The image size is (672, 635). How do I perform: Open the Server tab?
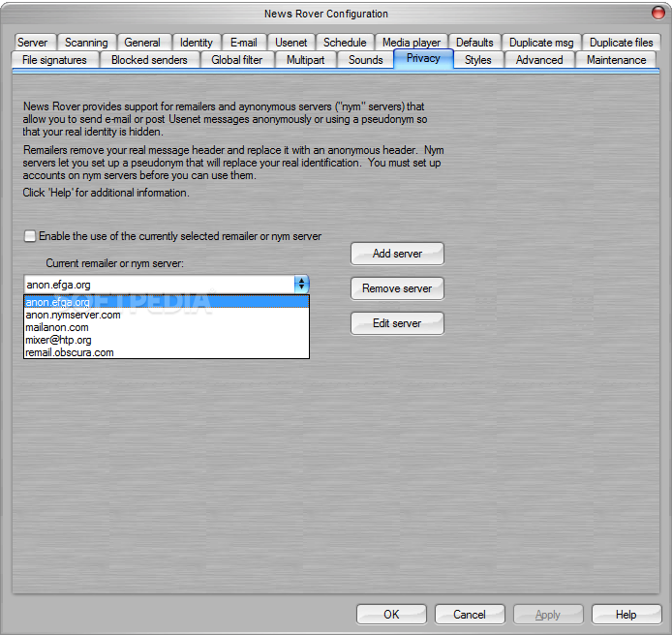point(34,43)
